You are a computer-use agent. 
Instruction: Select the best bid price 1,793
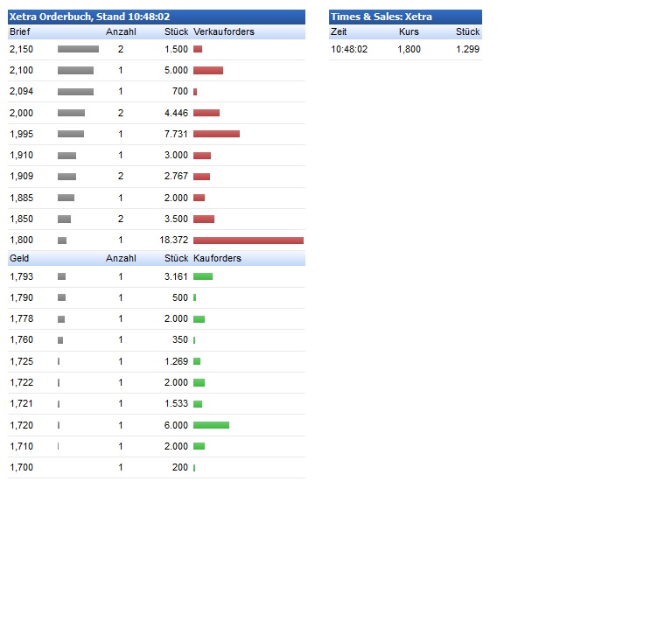click(x=21, y=277)
